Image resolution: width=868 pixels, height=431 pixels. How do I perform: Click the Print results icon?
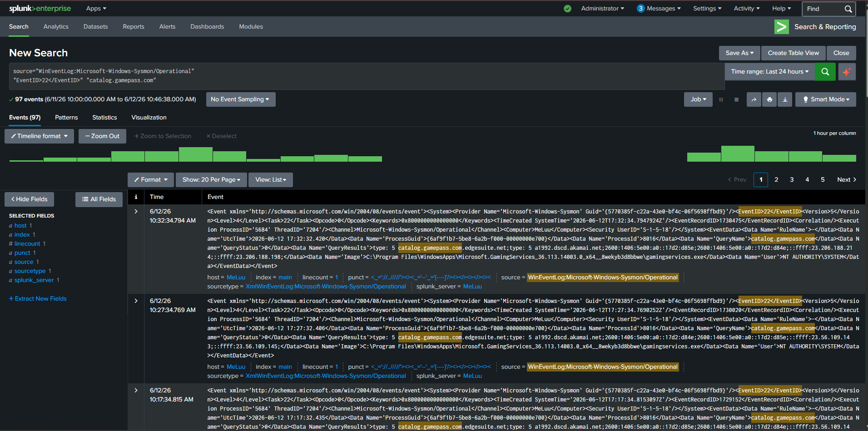coord(769,99)
